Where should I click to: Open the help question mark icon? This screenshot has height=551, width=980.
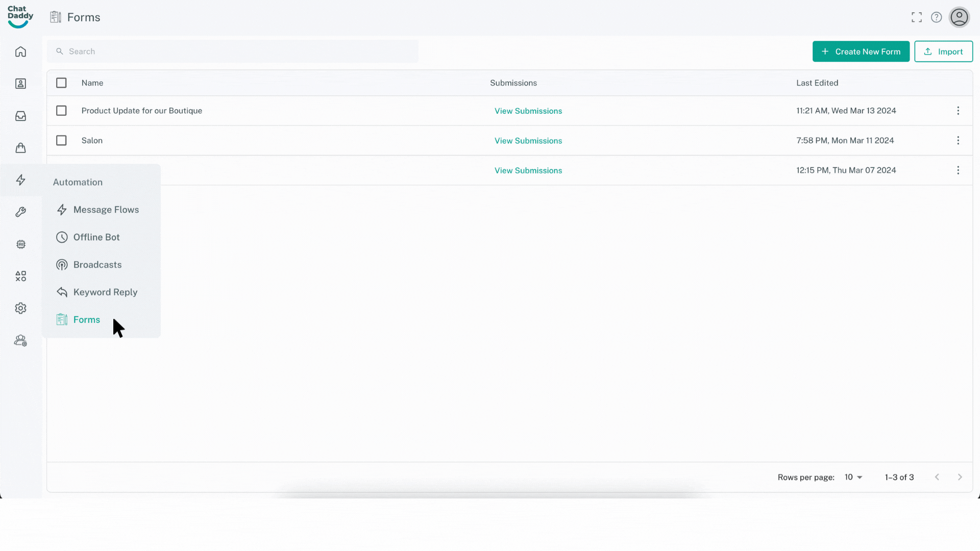(936, 17)
